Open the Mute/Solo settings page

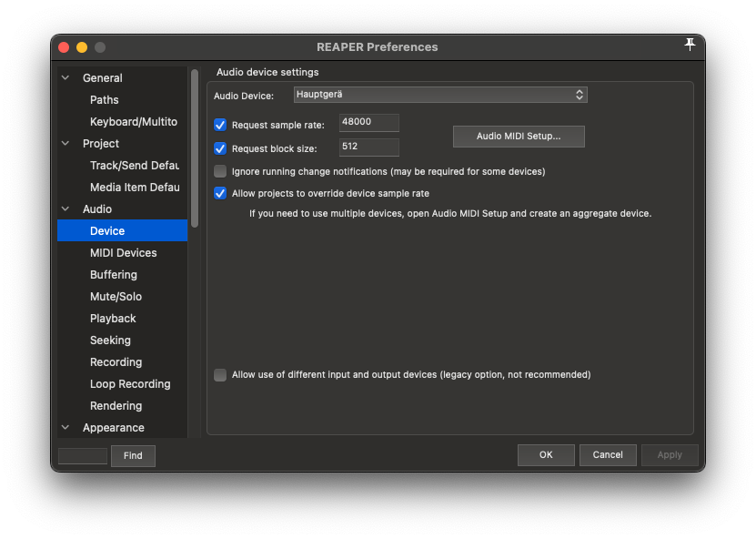pos(116,296)
